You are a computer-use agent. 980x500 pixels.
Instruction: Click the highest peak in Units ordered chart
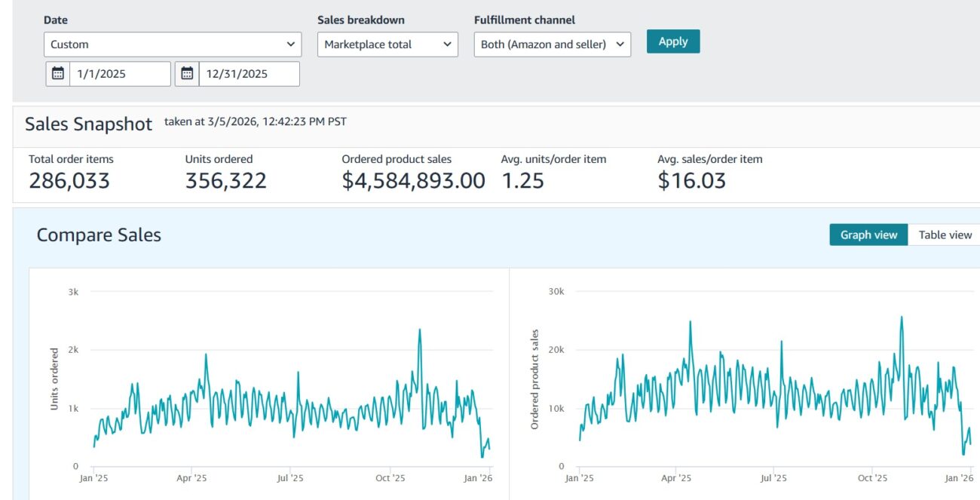click(x=419, y=330)
